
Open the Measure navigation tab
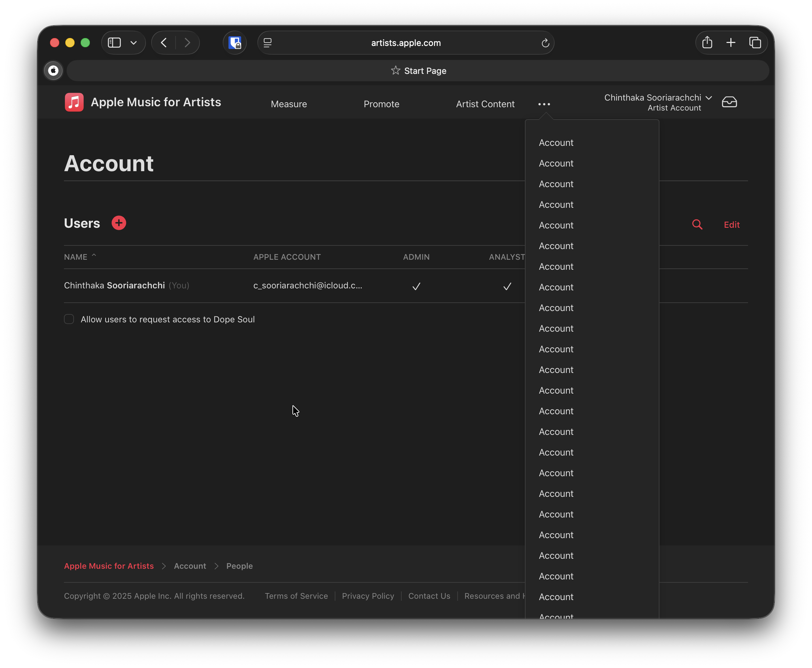click(289, 104)
